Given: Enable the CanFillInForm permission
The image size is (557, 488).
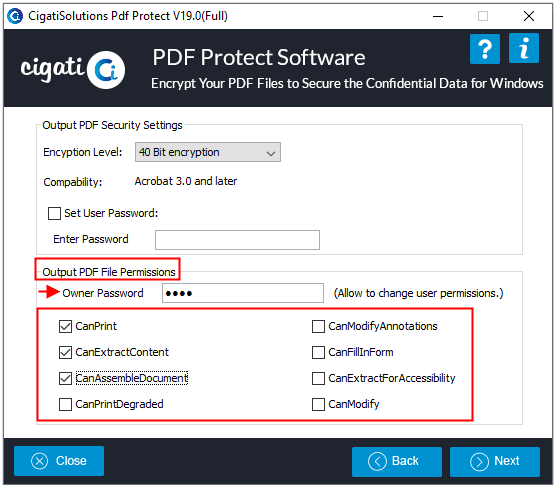Looking at the screenshot, I should tap(318, 352).
